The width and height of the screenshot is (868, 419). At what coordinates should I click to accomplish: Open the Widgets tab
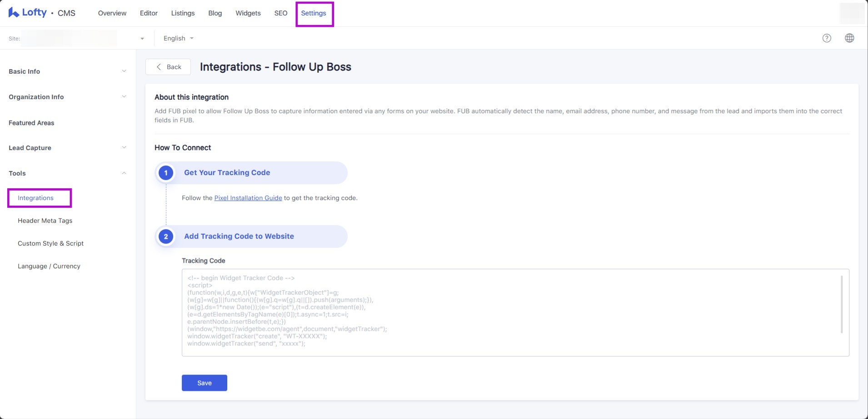[x=248, y=13]
